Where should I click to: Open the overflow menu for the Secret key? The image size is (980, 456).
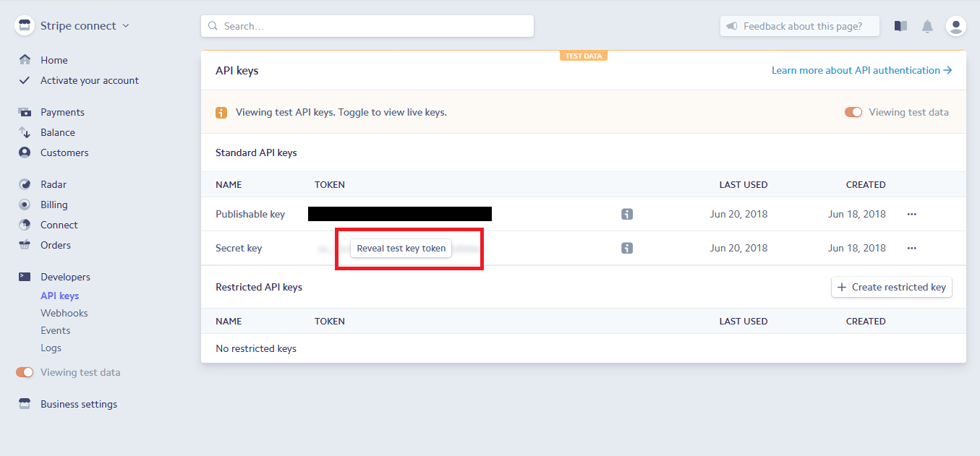(911, 248)
